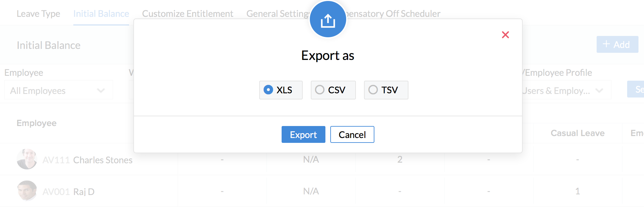Open the Leave Type tab
644x207 pixels.
coord(38,14)
